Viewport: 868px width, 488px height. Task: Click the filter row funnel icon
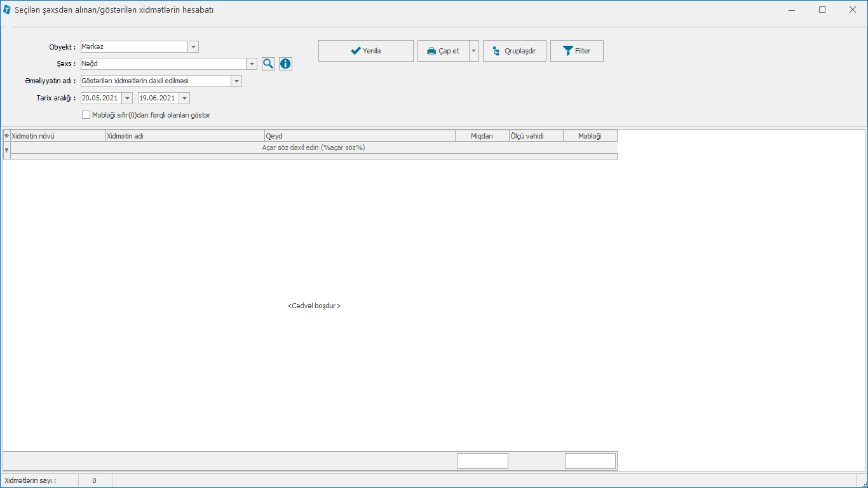pyautogui.click(x=7, y=150)
